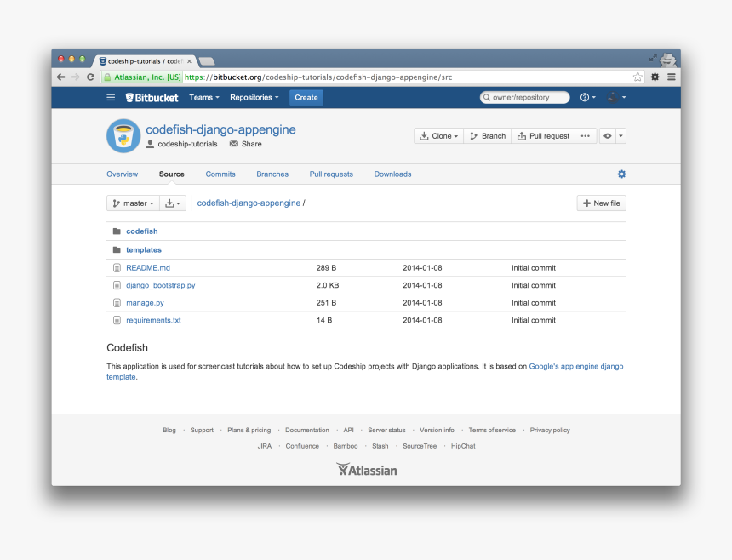732x560 pixels.
Task: Click the manage.py file icon
Action: pyautogui.click(x=117, y=303)
